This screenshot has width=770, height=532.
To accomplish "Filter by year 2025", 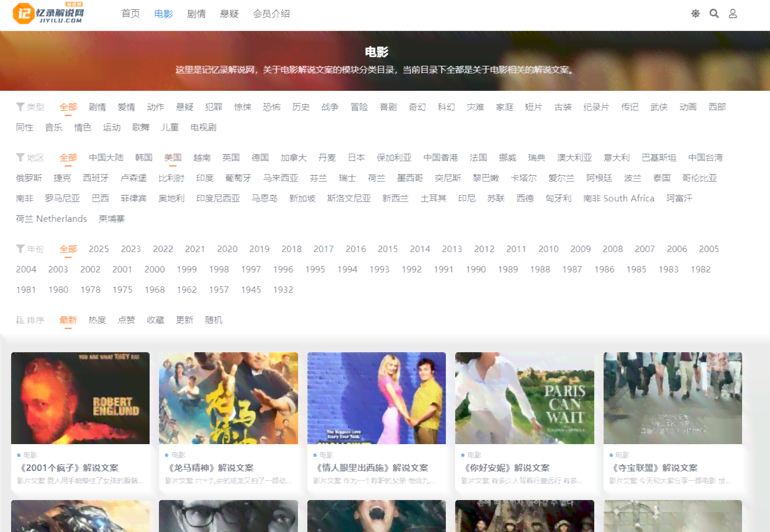I will [99, 249].
